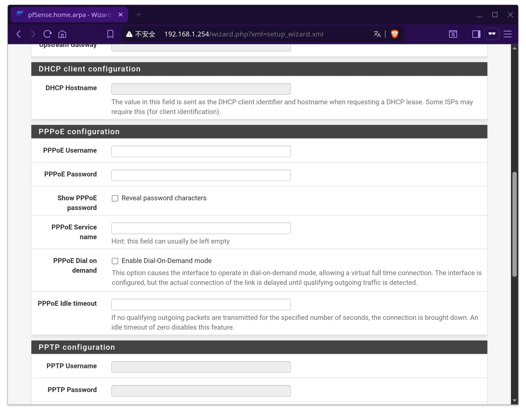Click the PPTP Username field

click(x=201, y=367)
